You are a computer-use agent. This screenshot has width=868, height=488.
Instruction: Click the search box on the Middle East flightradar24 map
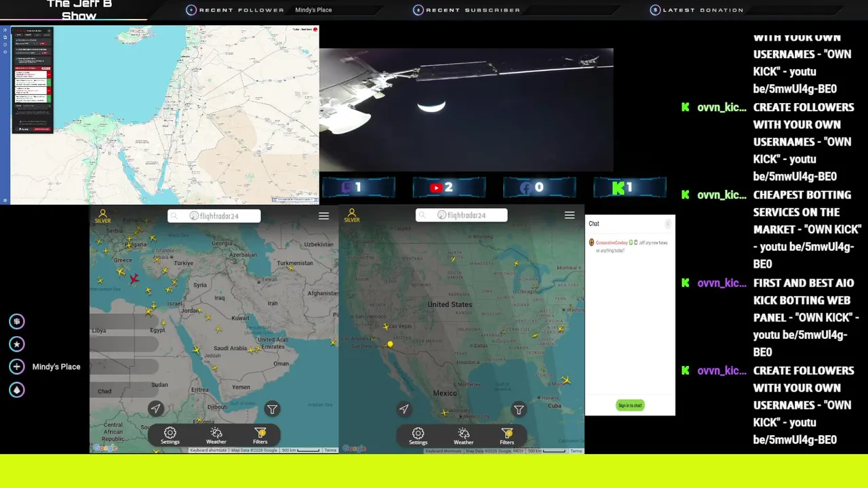(x=214, y=216)
